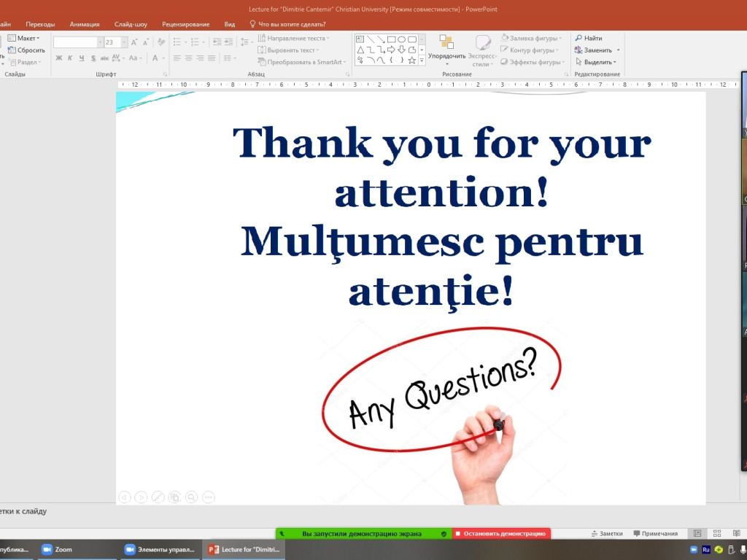The image size is (747, 560).
Task: Select the text box shape in the gallery
Action: (360, 39)
